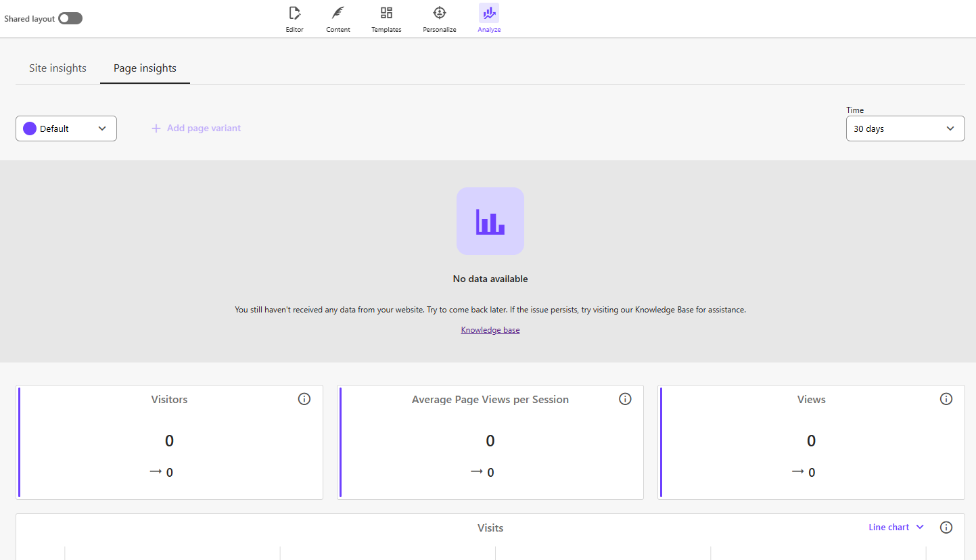Click Add page variant button

[196, 128]
